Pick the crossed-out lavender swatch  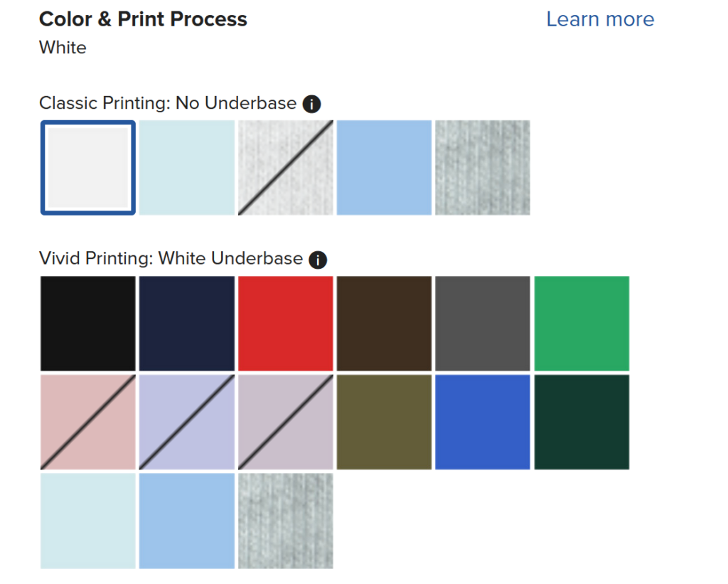click(x=187, y=423)
